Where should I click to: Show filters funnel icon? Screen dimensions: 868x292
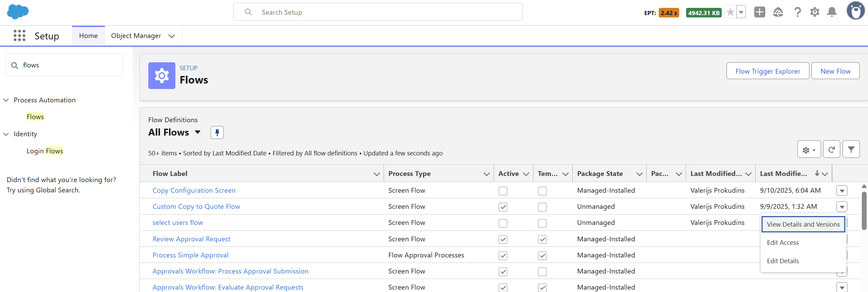(x=851, y=150)
